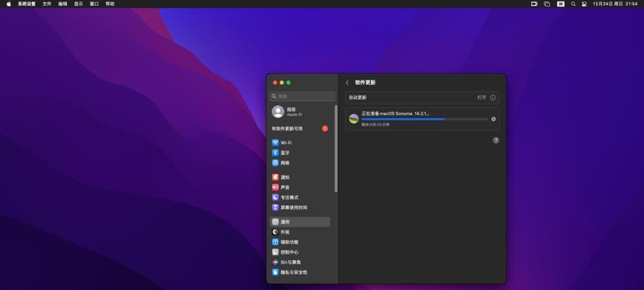This screenshot has height=290, width=644.
Task: Open the Siri与聚焦 settings
Action: tap(300, 262)
